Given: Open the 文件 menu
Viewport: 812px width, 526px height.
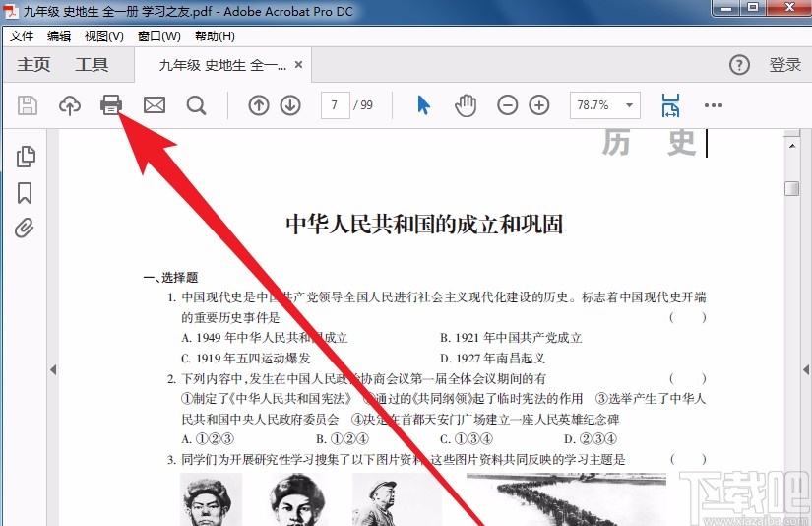Looking at the screenshot, I should coord(22,36).
